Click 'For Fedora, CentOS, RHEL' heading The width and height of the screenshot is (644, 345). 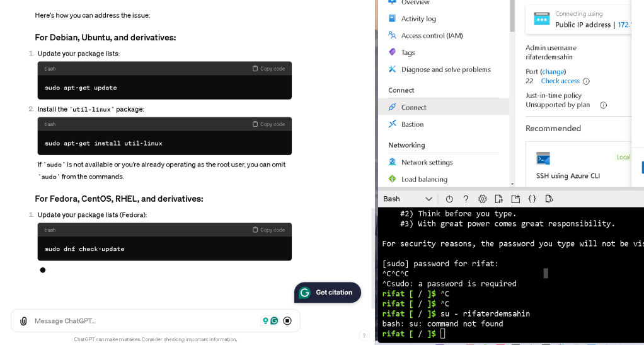click(118, 199)
